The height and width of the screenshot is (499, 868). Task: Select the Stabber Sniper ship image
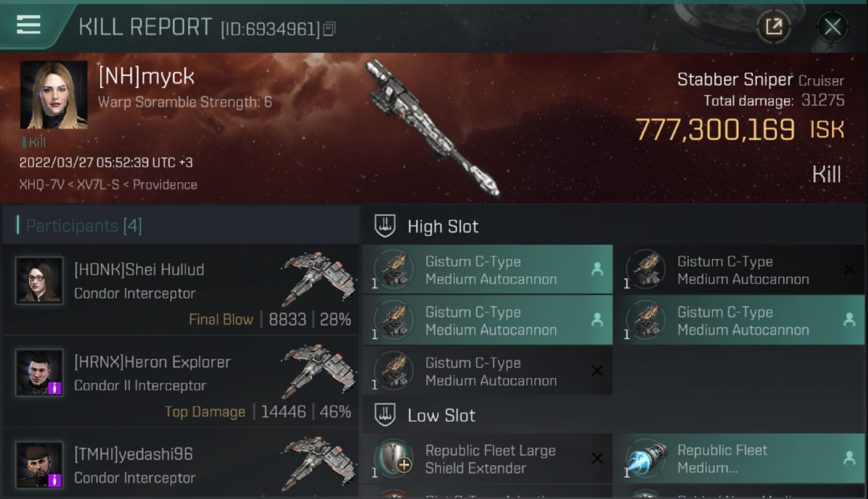(432, 128)
